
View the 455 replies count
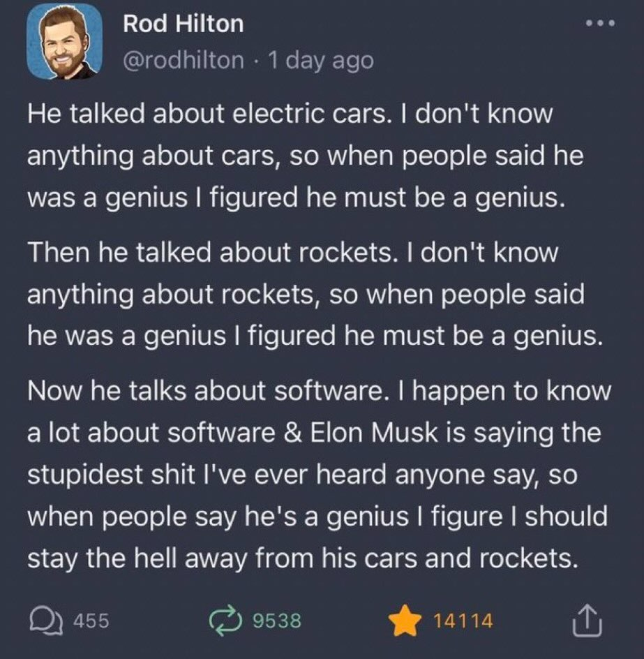click(91, 620)
